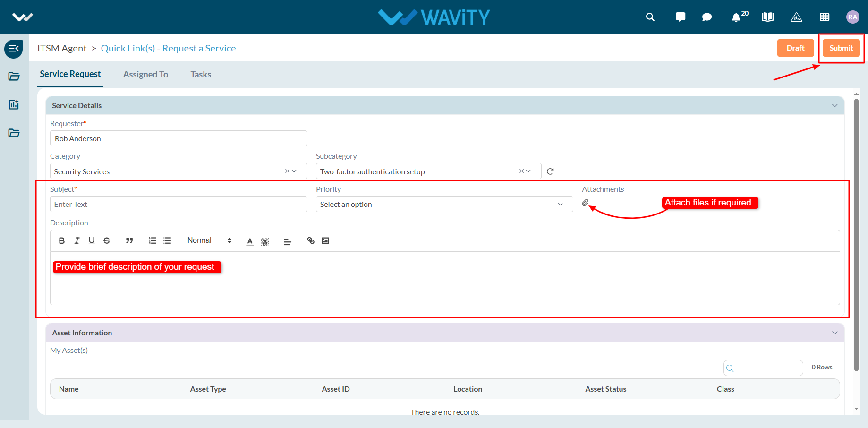Image resolution: width=868 pixels, height=428 pixels.
Task: Open the round chat bubble icon
Action: click(x=707, y=17)
